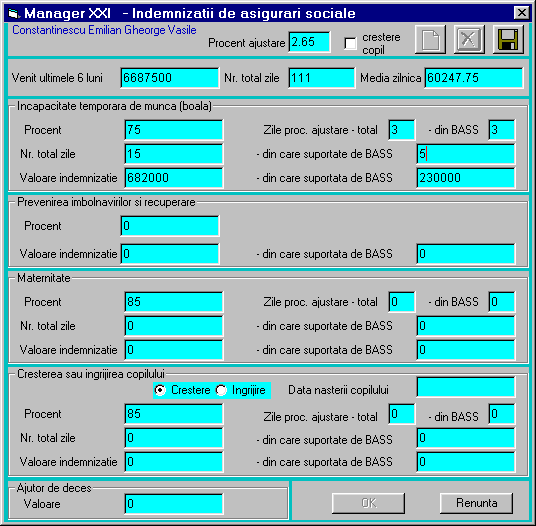Click the OK button
Screen dimensions: 536x526
[368, 503]
